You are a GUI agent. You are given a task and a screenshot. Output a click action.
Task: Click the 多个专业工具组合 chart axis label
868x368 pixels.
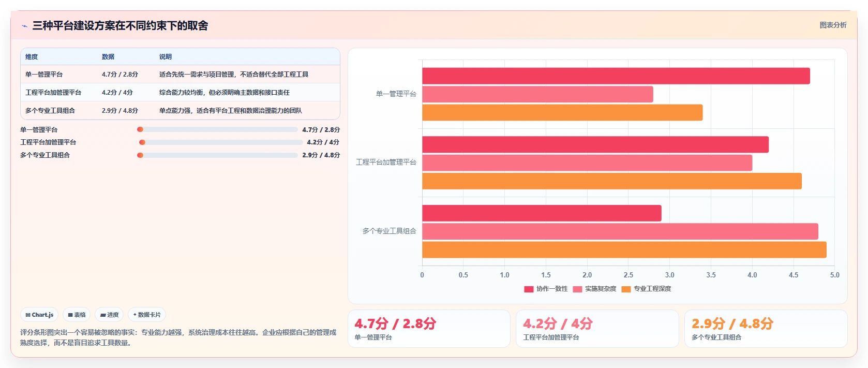tap(390, 231)
